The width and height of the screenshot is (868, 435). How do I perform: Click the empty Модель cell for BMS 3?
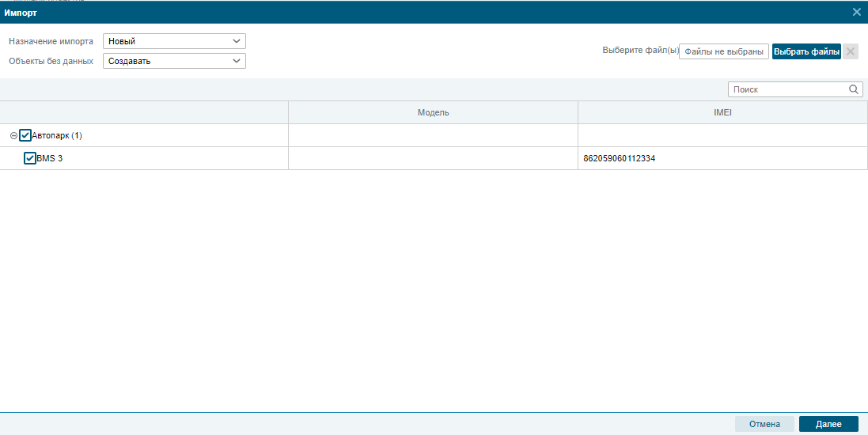coord(433,158)
